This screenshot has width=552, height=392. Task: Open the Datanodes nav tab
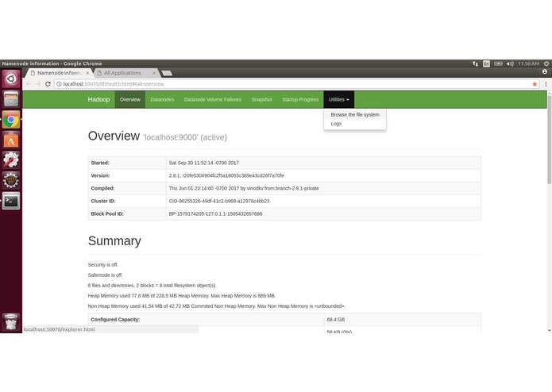coord(162,99)
